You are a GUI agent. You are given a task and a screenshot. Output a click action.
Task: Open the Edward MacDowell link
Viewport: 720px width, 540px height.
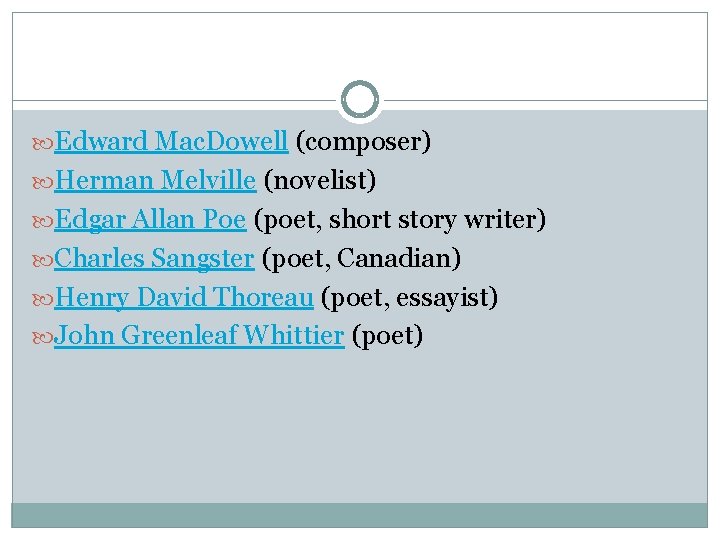[x=171, y=142]
